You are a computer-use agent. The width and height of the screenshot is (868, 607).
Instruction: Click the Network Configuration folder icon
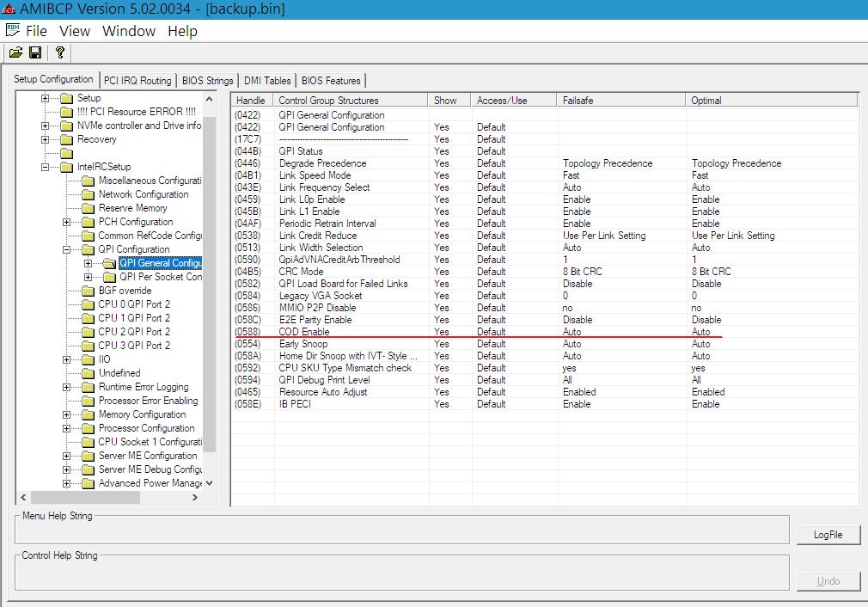click(x=88, y=194)
